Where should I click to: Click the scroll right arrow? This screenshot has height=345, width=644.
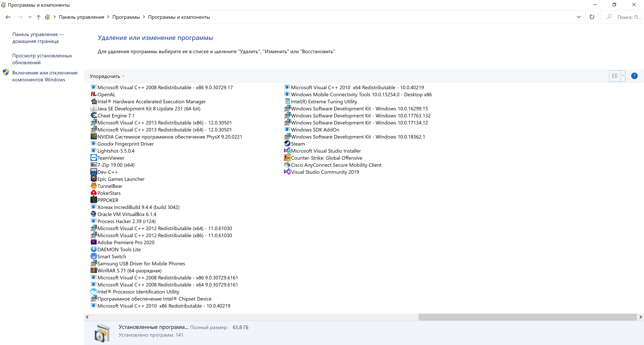pyautogui.click(x=640, y=317)
